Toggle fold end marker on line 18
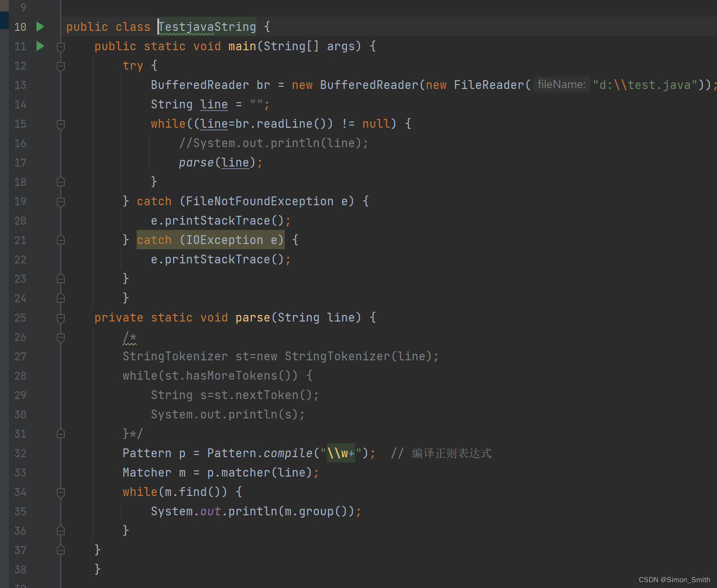 point(61,182)
